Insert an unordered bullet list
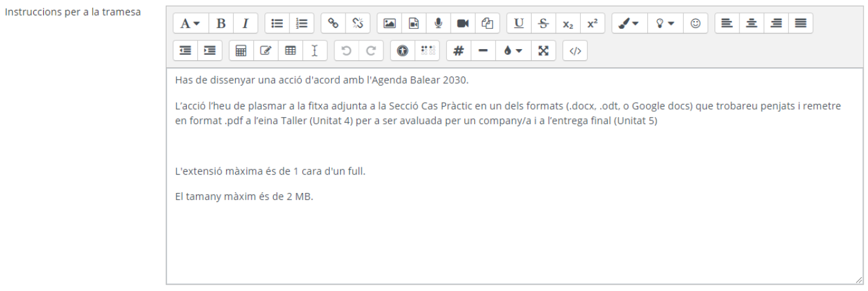Viewport: 868px width, 291px height. tap(277, 24)
